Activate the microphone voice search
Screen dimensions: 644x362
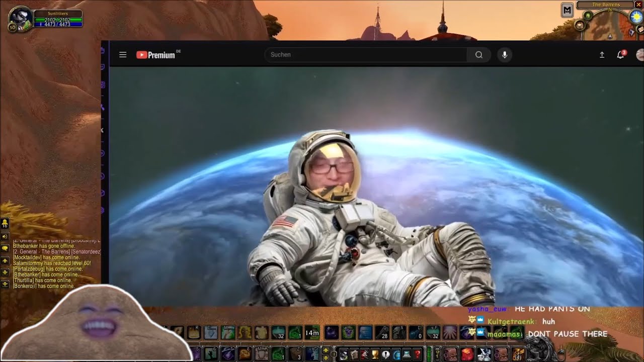tap(505, 55)
